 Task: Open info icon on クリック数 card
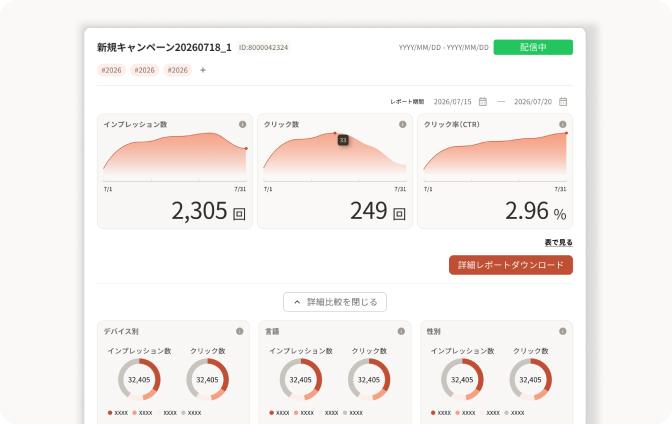pos(402,124)
